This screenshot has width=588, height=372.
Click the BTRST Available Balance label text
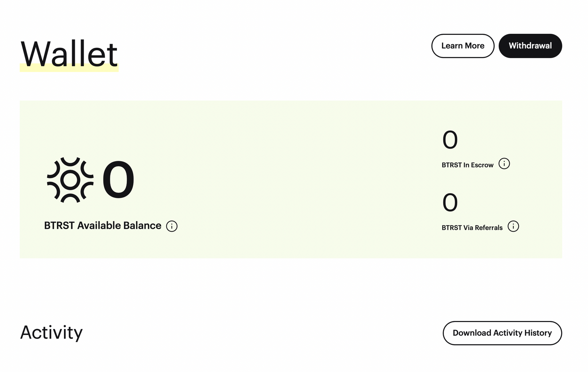[102, 225]
